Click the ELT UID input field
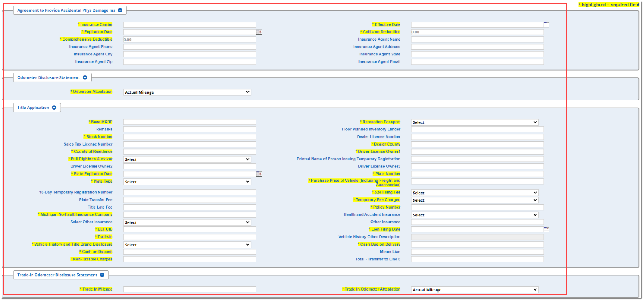Image resolution: width=644 pixels, height=301 pixels. pos(189,230)
